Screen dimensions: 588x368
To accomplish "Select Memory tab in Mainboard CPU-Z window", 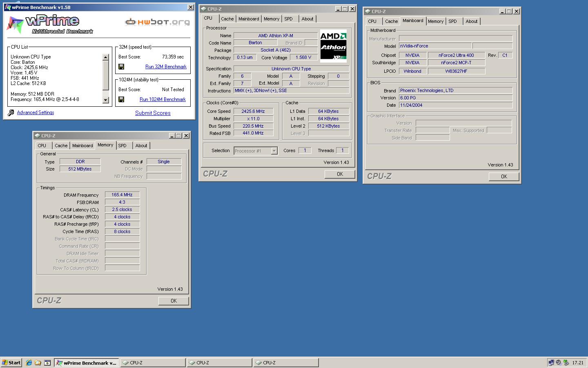I will [436, 21].
